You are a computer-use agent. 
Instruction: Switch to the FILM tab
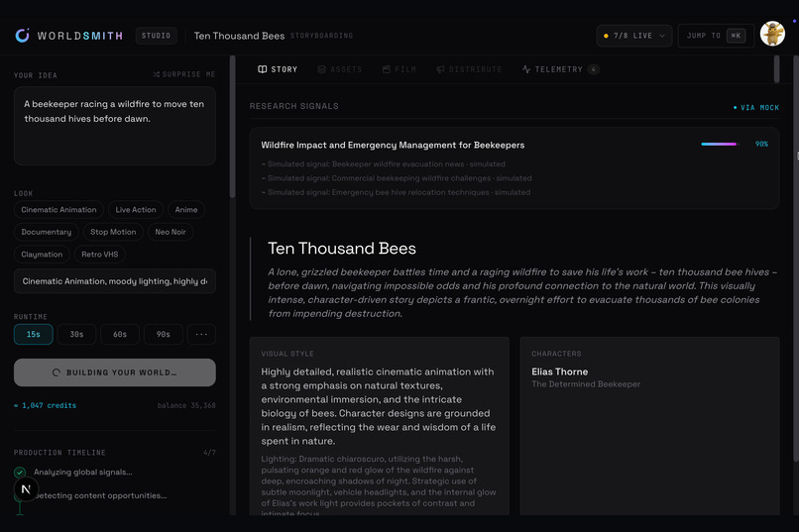pyautogui.click(x=399, y=69)
